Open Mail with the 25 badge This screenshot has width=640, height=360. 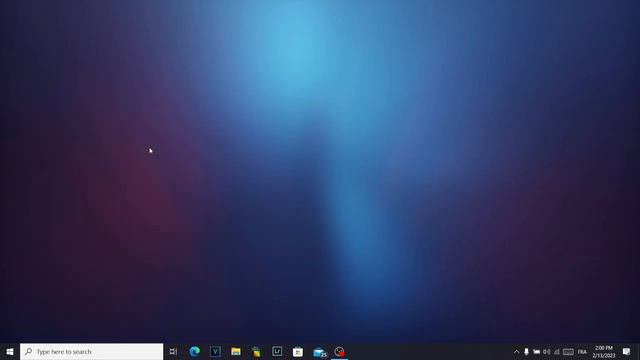pyautogui.click(x=319, y=351)
